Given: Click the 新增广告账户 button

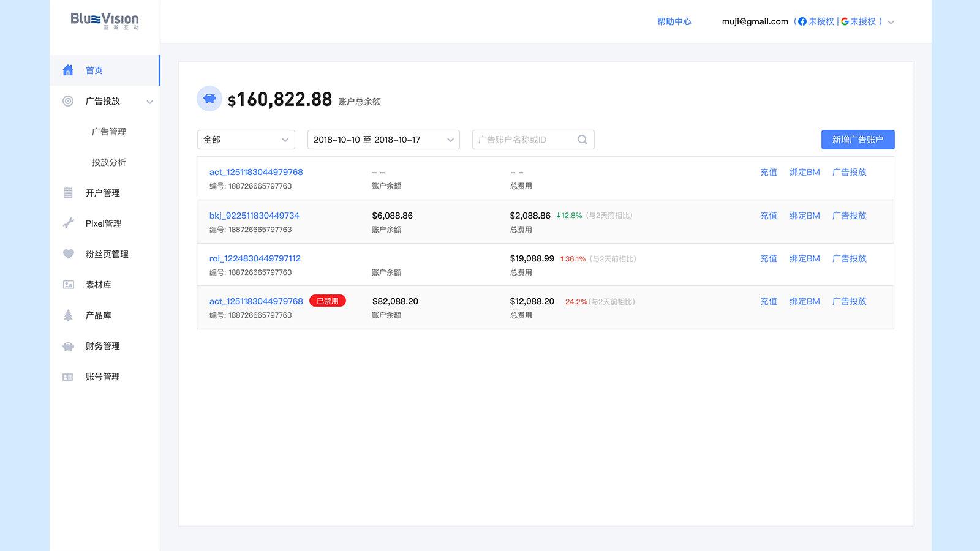Looking at the screenshot, I should pyautogui.click(x=858, y=139).
